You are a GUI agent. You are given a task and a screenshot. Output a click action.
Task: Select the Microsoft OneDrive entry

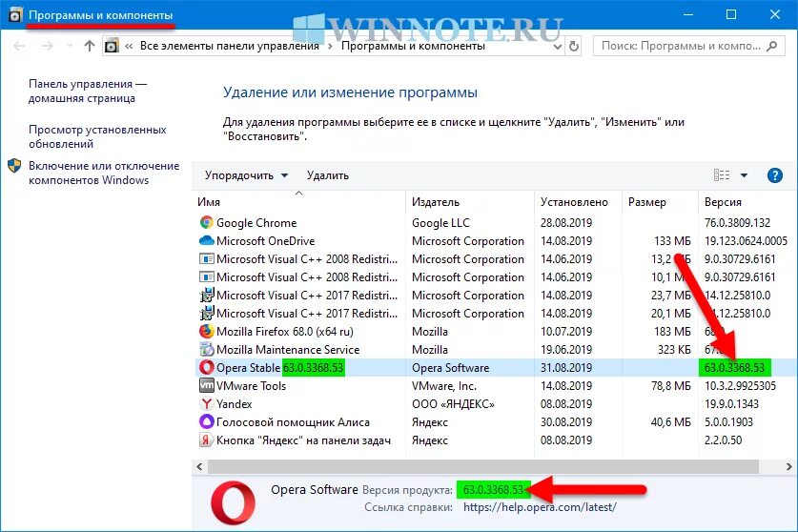[x=266, y=241]
